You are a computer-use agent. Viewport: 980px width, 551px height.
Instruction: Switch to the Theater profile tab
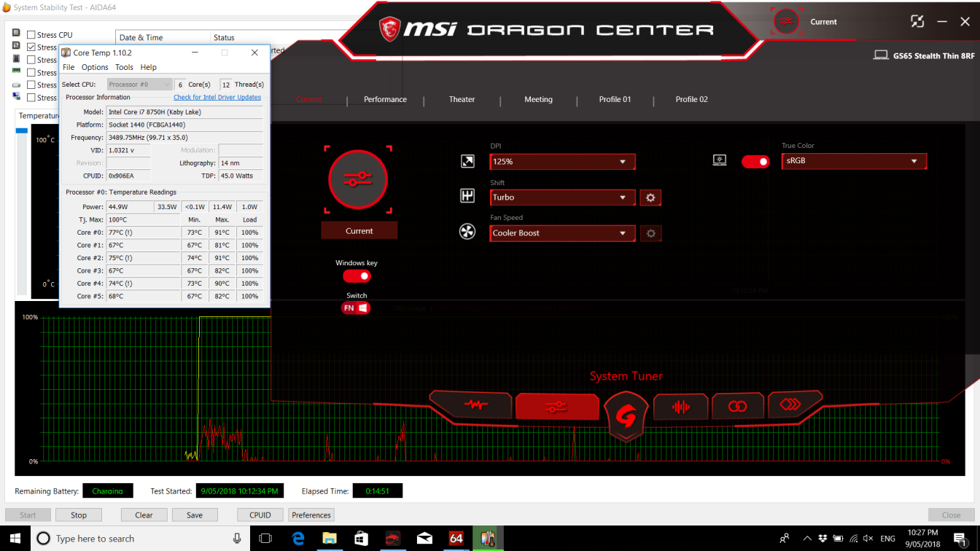462,99
